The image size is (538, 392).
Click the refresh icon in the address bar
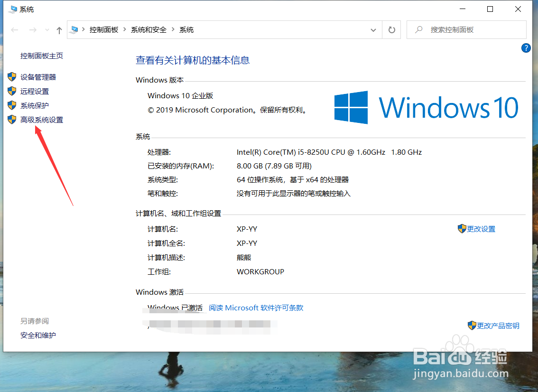tap(391, 29)
